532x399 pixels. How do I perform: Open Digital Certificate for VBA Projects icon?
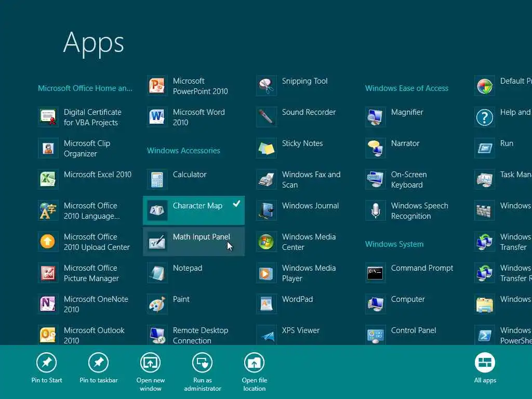pos(48,117)
